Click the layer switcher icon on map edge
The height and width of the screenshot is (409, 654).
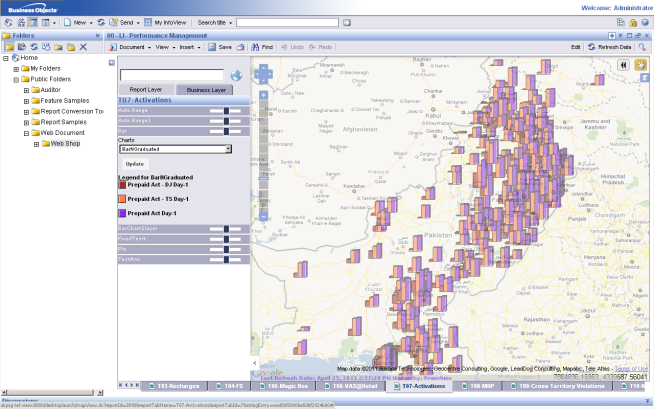click(645, 78)
